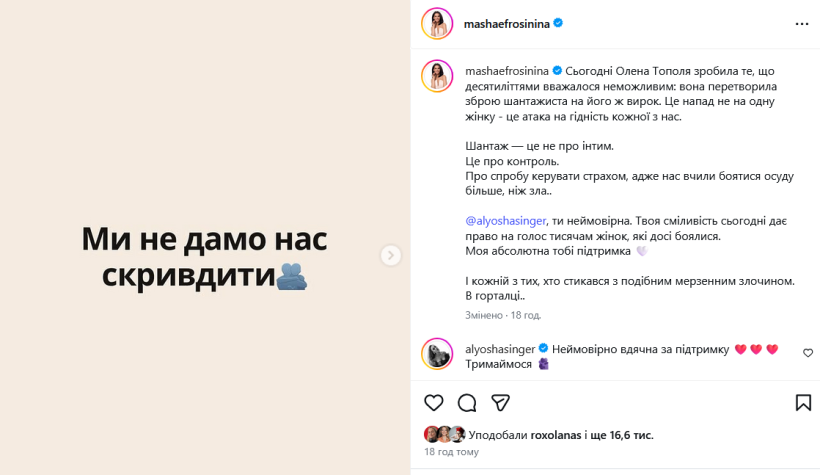Screen dimensions: 820x475
Task: Save post with bookmark icon
Action: pos(803,402)
